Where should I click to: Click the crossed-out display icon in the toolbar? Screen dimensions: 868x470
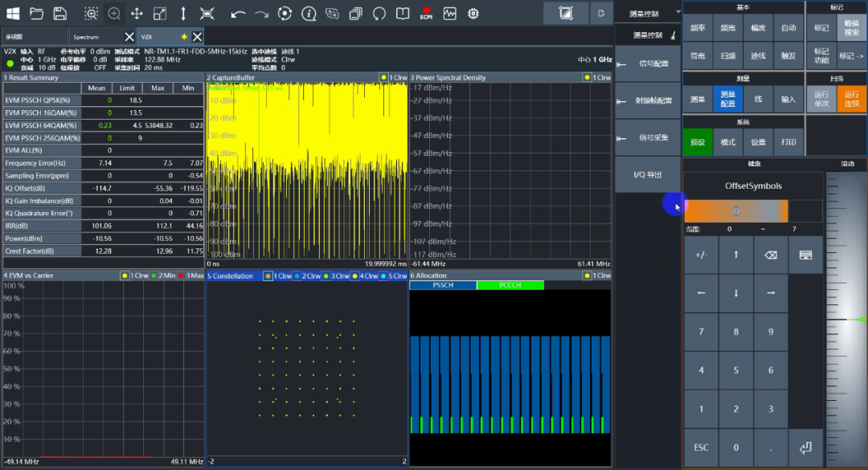pyautogui.click(x=566, y=14)
